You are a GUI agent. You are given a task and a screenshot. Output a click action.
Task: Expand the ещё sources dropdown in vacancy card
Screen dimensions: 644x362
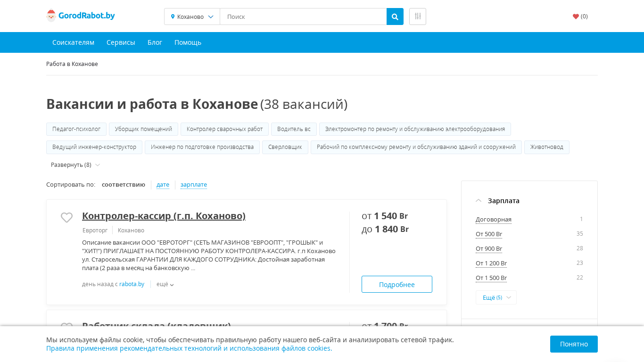pyautogui.click(x=165, y=284)
